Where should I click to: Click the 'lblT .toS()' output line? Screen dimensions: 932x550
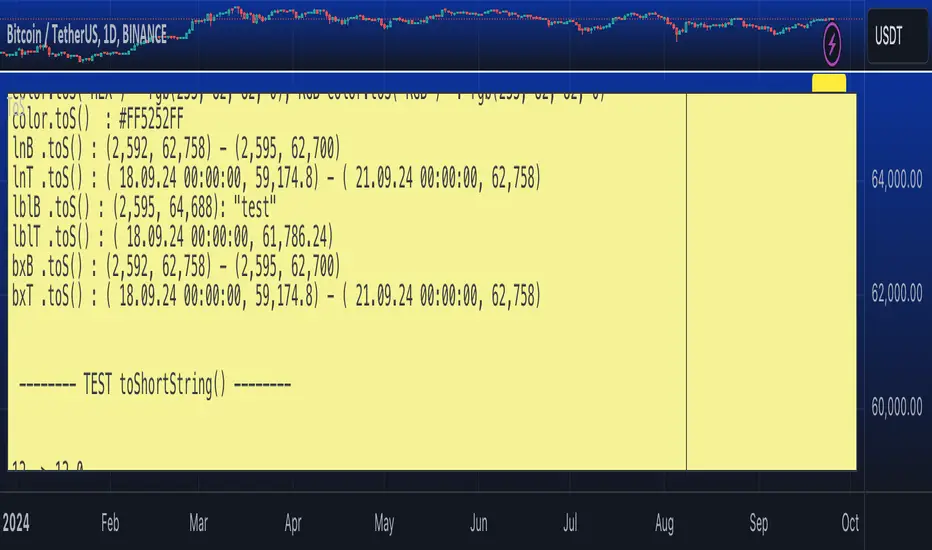click(x=173, y=237)
